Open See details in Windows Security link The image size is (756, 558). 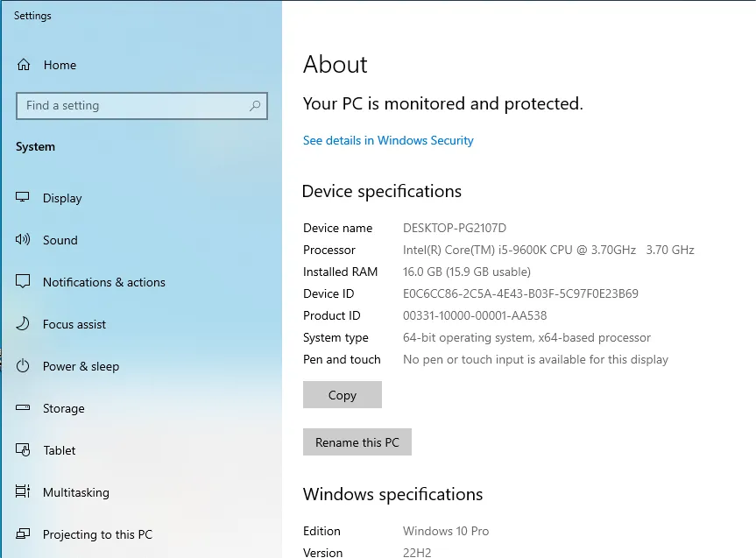coord(388,140)
